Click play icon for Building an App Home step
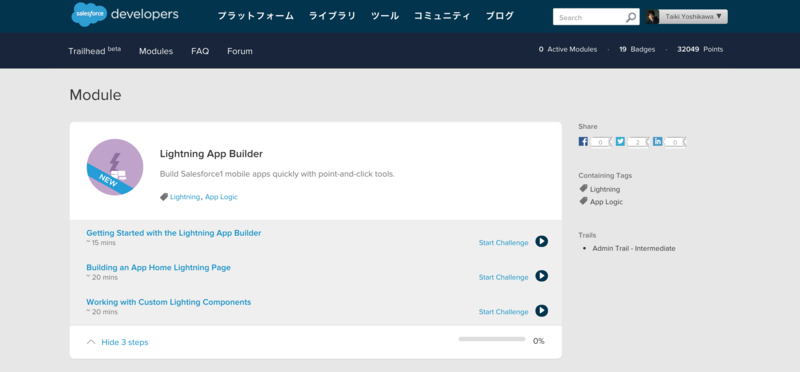This screenshot has height=372, width=800. coord(541,276)
